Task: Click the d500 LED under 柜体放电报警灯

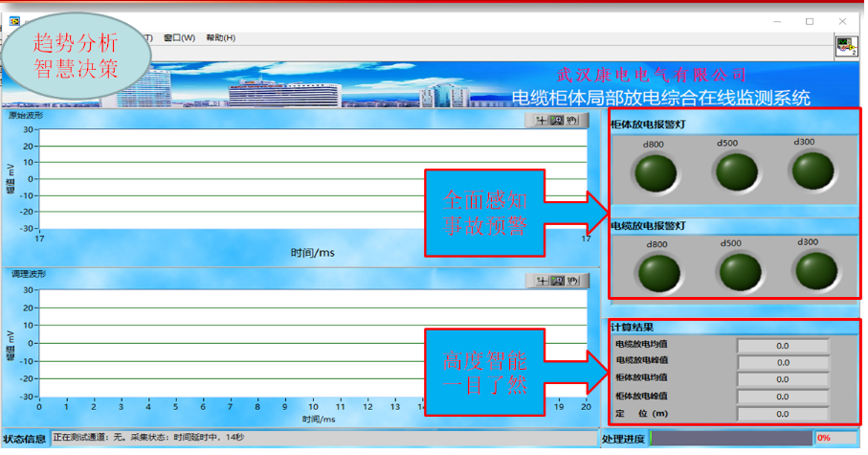Action: pyautogui.click(x=737, y=171)
